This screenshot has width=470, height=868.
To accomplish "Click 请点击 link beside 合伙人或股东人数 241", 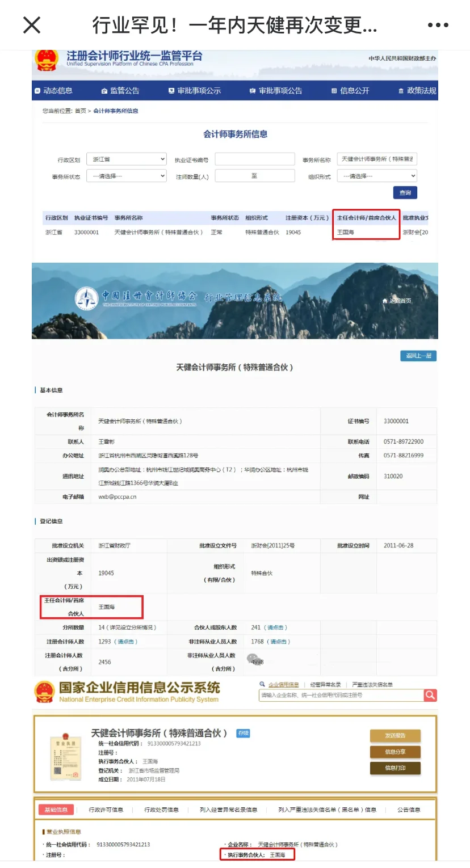I will click(x=275, y=628).
